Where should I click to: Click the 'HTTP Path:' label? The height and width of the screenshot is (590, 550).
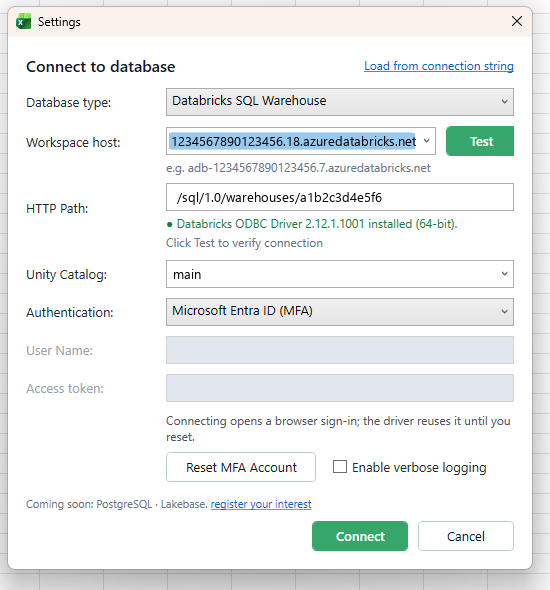tap(57, 208)
